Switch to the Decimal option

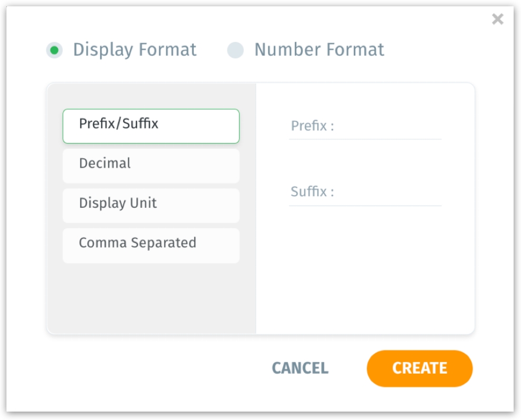pyautogui.click(x=151, y=165)
